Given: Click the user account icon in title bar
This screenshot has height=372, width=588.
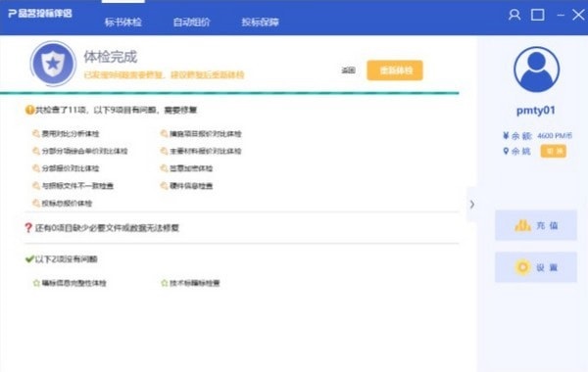Looking at the screenshot, I should 514,15.
